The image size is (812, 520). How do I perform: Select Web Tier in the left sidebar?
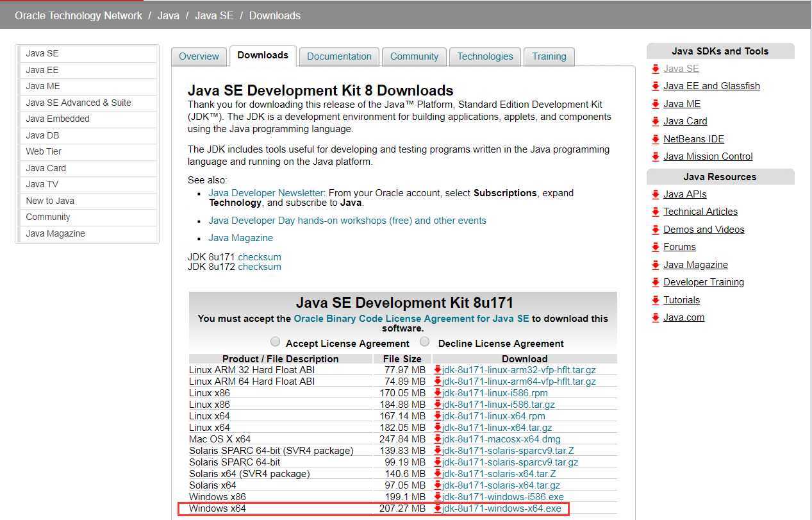[88, 152]
